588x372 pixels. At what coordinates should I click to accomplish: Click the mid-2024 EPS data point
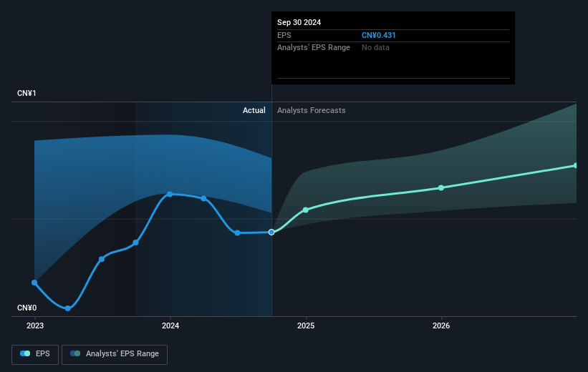tap(237, 233)
